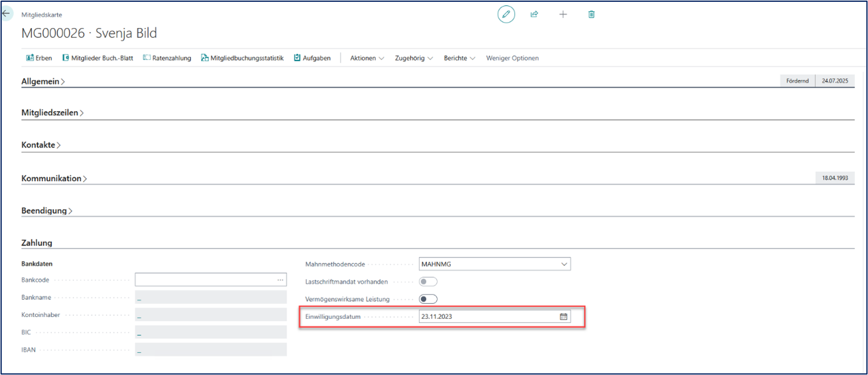
Task: Expand the Mitgliedszeilen section
Action: tap(53, 112)
